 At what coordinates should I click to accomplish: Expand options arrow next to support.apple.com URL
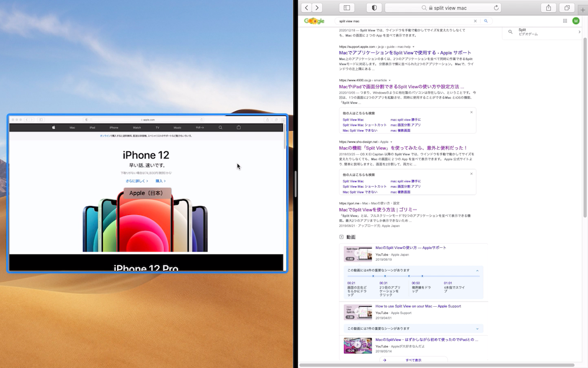point(413,47)
